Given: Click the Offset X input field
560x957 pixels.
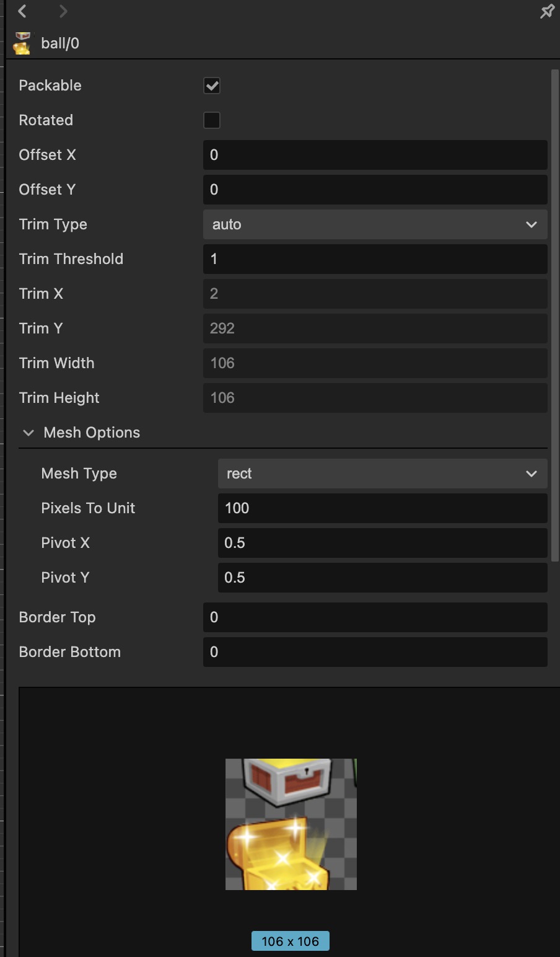Looking at the screenshot, I should tap(375, 155).
